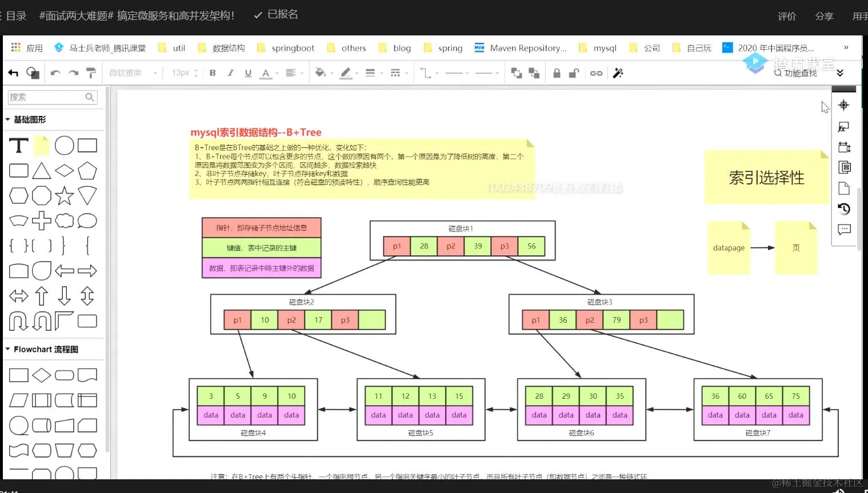Click the navigation compass icon in right panel
Viewport: 868px width, 493px height.
click(x=844, y=105)
